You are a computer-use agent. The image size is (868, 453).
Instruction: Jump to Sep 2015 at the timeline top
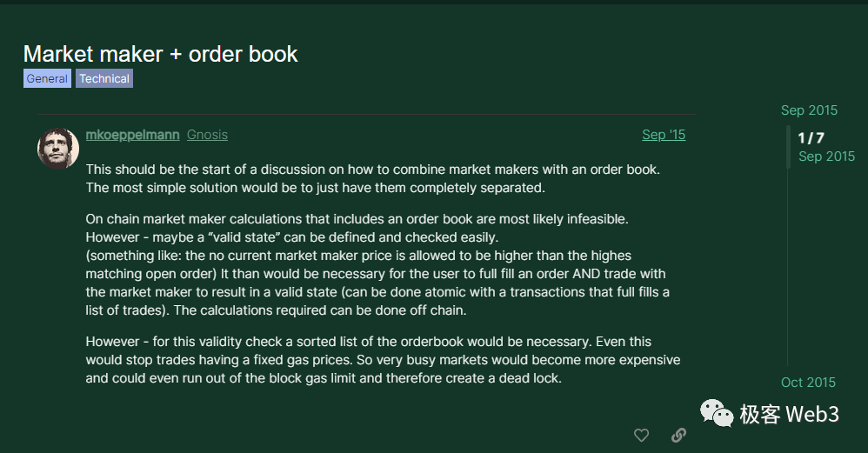coord(809,110)
